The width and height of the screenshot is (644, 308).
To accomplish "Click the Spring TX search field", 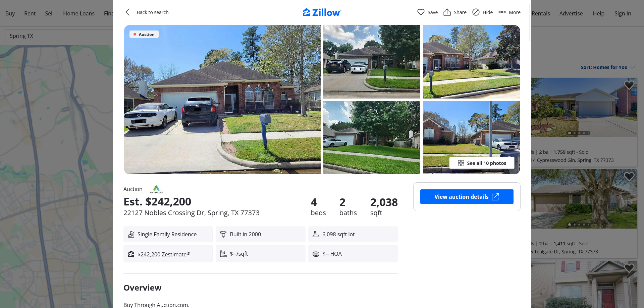I will (58, 36).
